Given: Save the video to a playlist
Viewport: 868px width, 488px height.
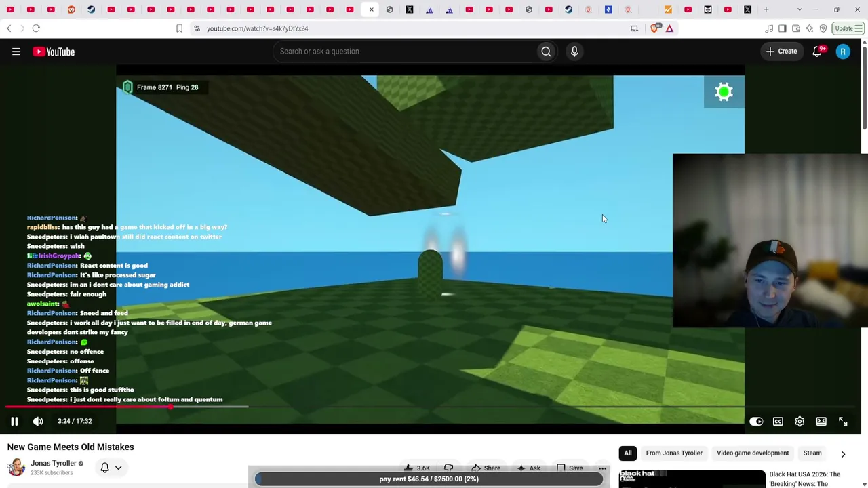Looking at the screenshot, I should pyautogui.click(x=570, y=468).
